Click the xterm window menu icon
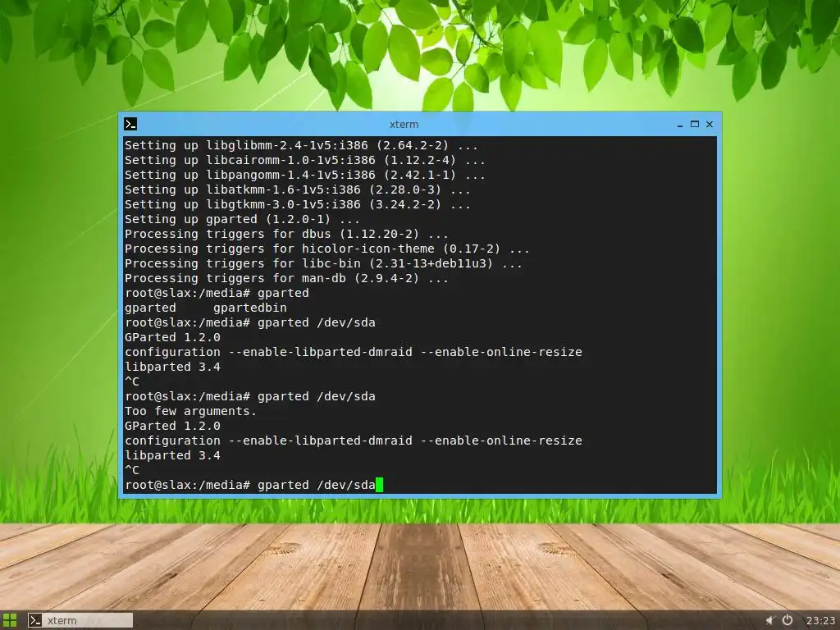The height and width of the screenshot is (630, 840). tap(130, 124)
